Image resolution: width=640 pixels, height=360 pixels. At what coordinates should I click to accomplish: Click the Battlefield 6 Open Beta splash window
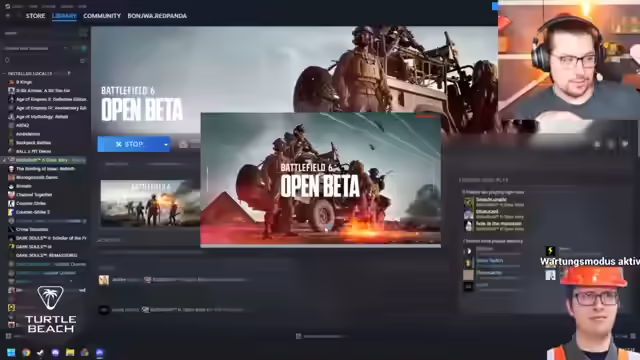click(x=320, y=180)
